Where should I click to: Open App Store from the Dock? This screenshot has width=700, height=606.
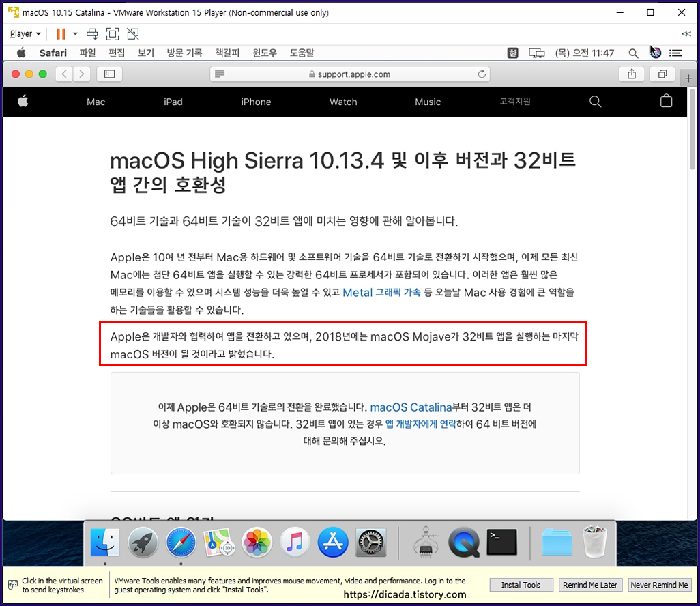(332, 543)
